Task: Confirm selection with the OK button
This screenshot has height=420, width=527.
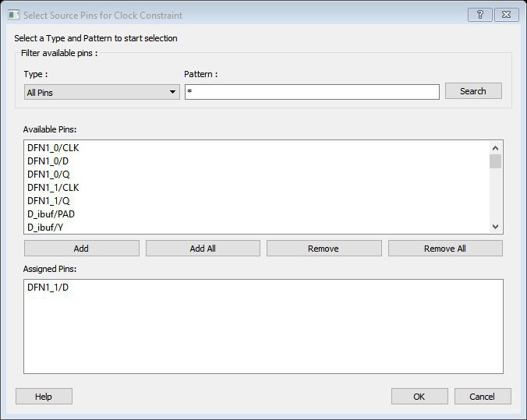Action: 419,397
